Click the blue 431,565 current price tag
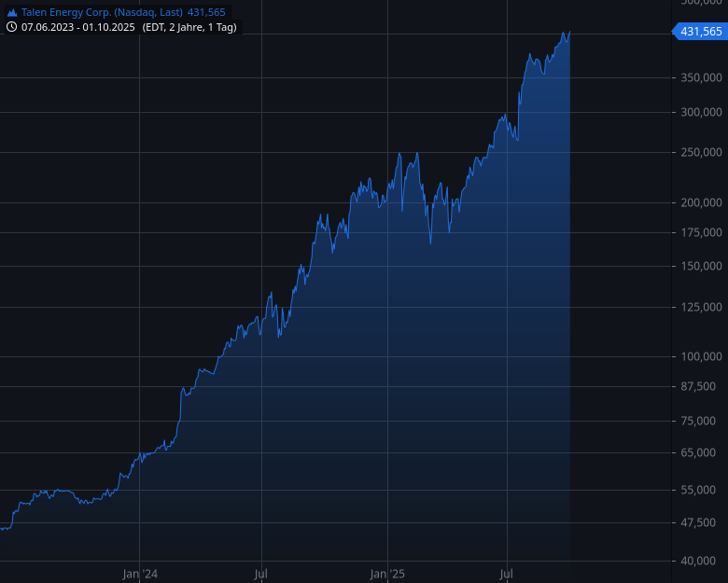728x583 pixels. 700,32
